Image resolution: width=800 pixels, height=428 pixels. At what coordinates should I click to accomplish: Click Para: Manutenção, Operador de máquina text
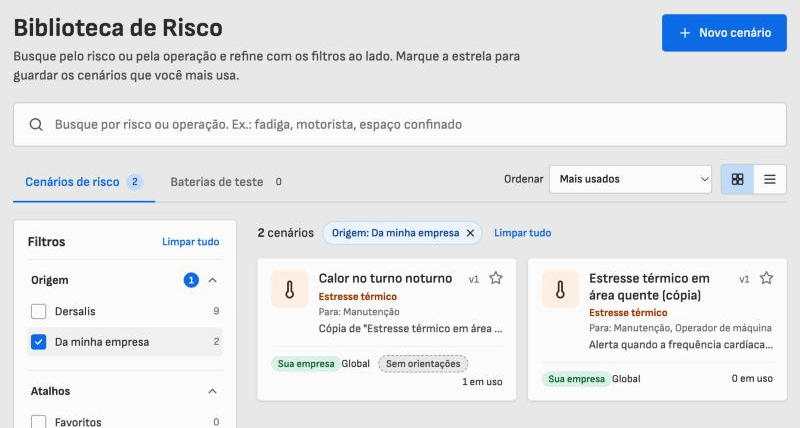point(680,328)
